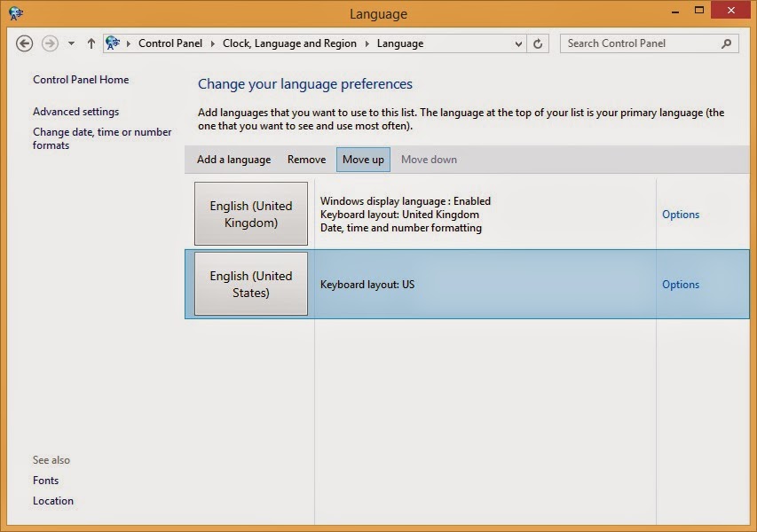
Task: Click the Forward arrow navigation button
Action: pos(50,43)
